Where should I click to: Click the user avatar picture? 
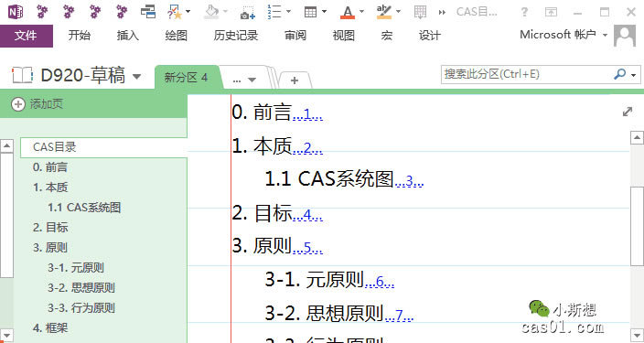coord(625,36)
